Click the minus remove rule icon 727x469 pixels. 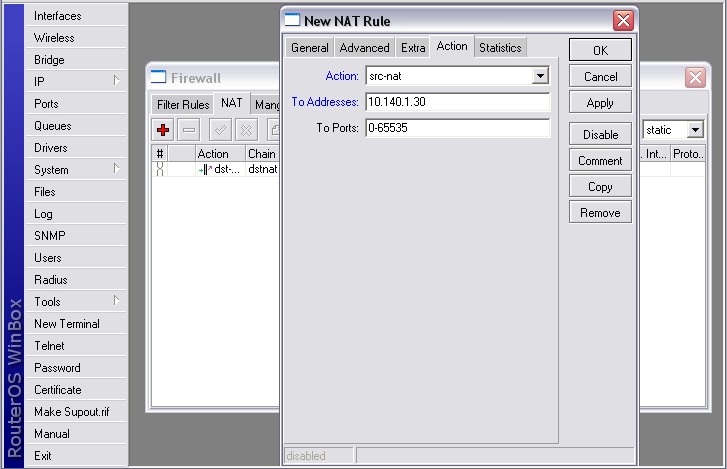(189, 129)
